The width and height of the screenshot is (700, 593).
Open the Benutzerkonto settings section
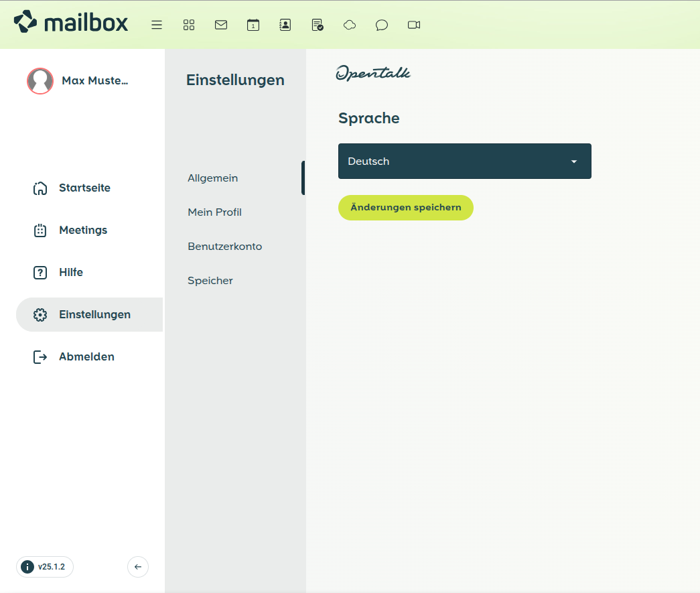(x=225, y=247)
